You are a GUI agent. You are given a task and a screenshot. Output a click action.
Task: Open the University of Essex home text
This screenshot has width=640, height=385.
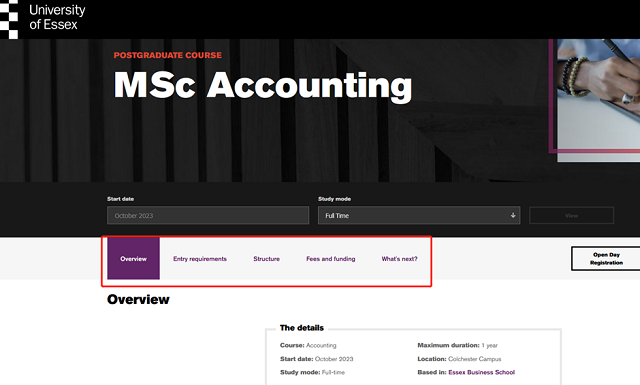pyautogui.click(x=57, y=17)
